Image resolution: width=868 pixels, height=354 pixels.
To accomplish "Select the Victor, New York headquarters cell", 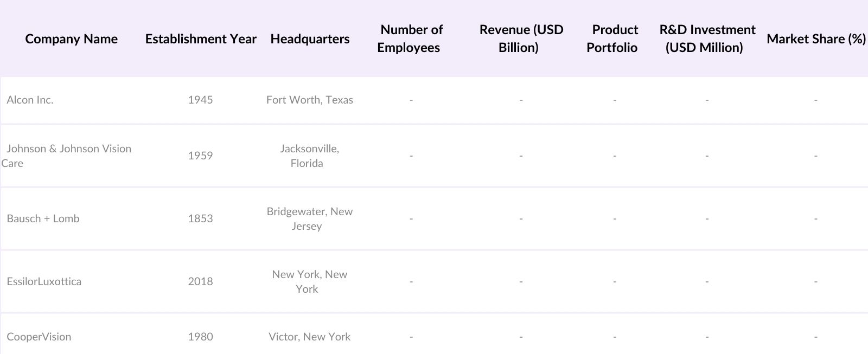I will [309, 337].
